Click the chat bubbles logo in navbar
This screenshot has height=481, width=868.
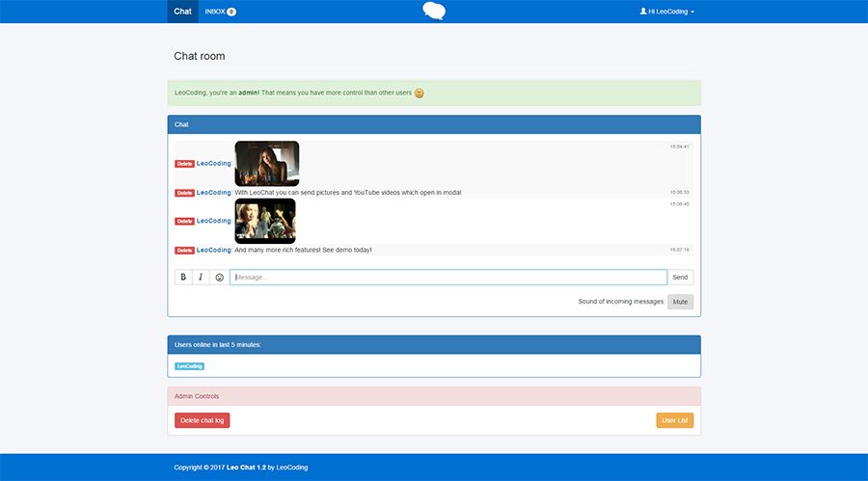(434, 11)
